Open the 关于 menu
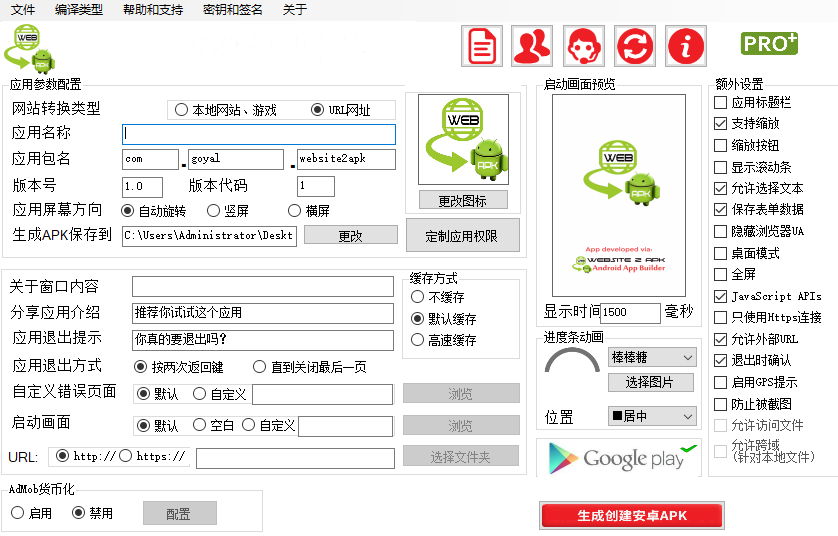The image size is (838, 536). 295,10
